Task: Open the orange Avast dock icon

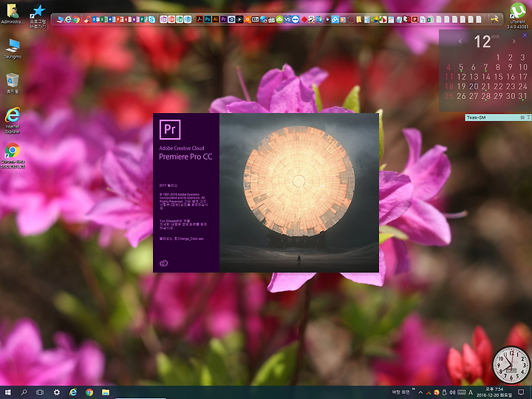Action: (248, 19)
